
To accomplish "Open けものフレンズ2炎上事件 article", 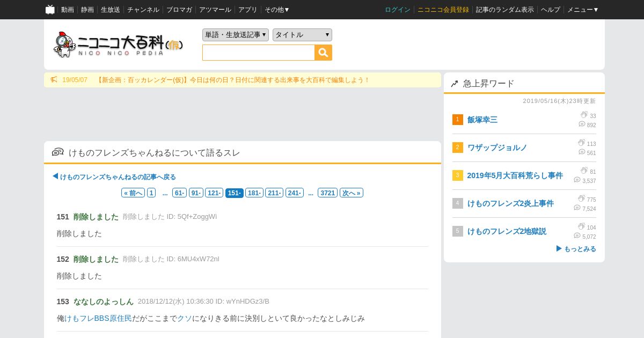I will 510,203.
